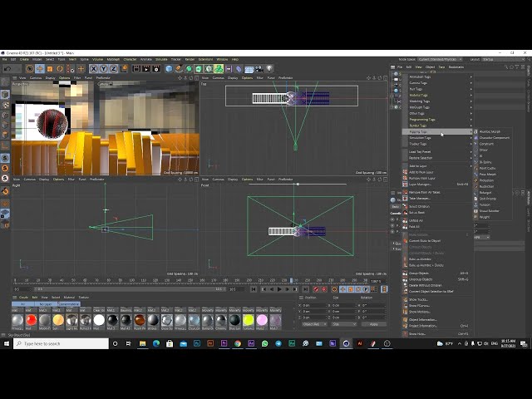
Task: Click the Spline Pen icon
Action: (179, 69)
